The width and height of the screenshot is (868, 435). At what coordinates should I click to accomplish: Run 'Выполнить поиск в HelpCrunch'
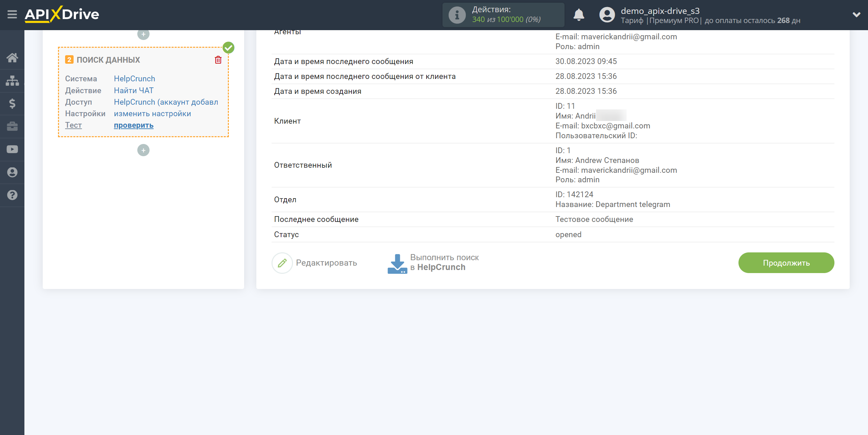[444, 263]
